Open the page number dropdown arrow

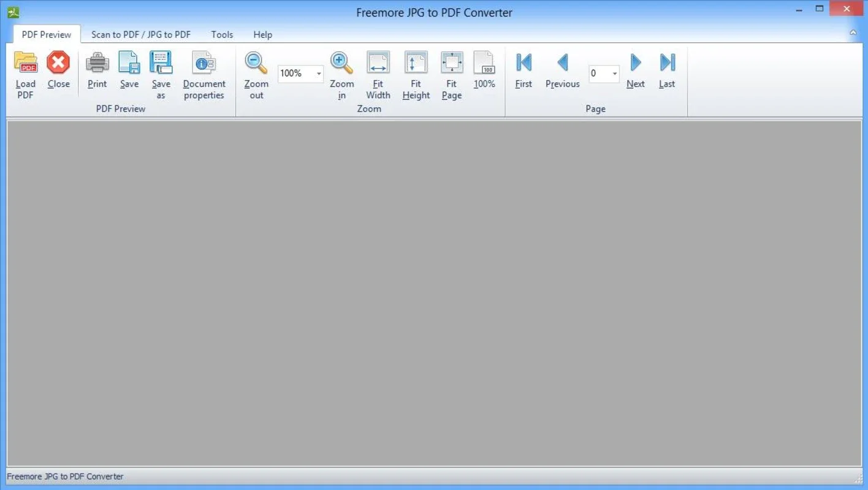coord(615,74)
